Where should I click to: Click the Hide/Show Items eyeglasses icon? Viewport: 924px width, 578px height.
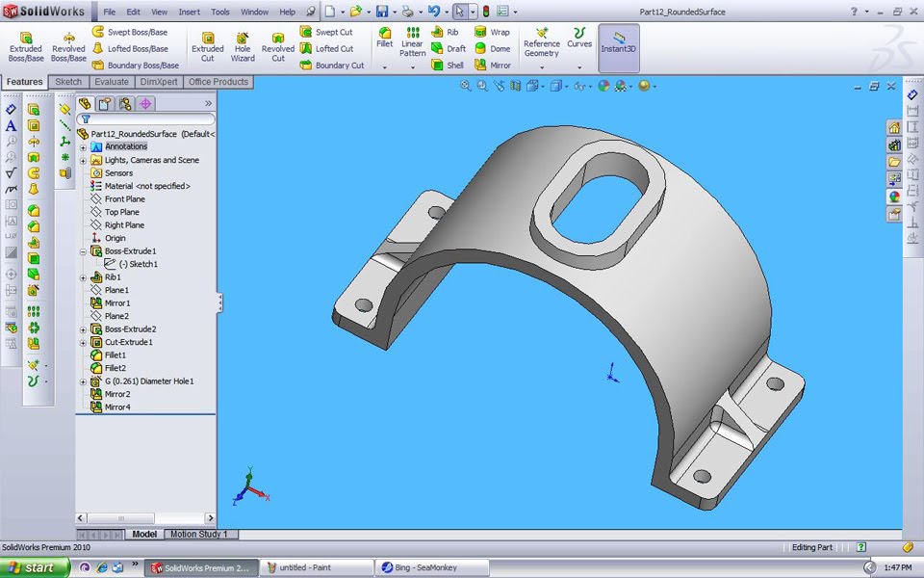pyautogui.click(x=577, y=87)
